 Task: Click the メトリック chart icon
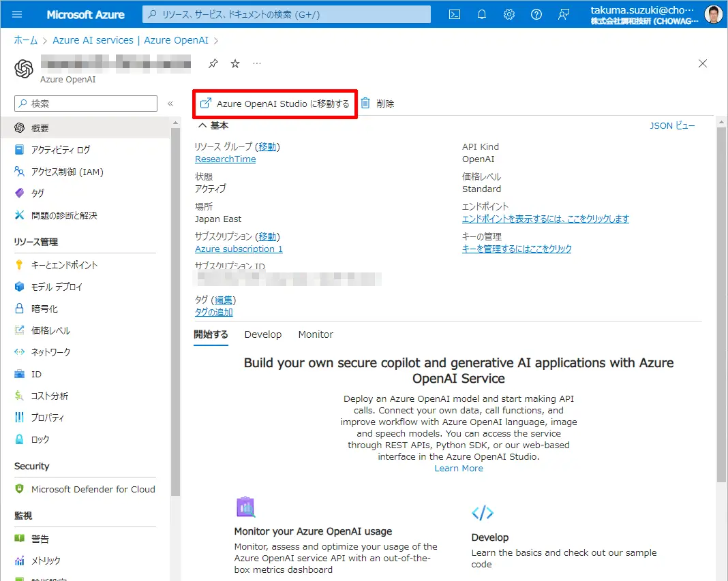click(x=19, y=561)
